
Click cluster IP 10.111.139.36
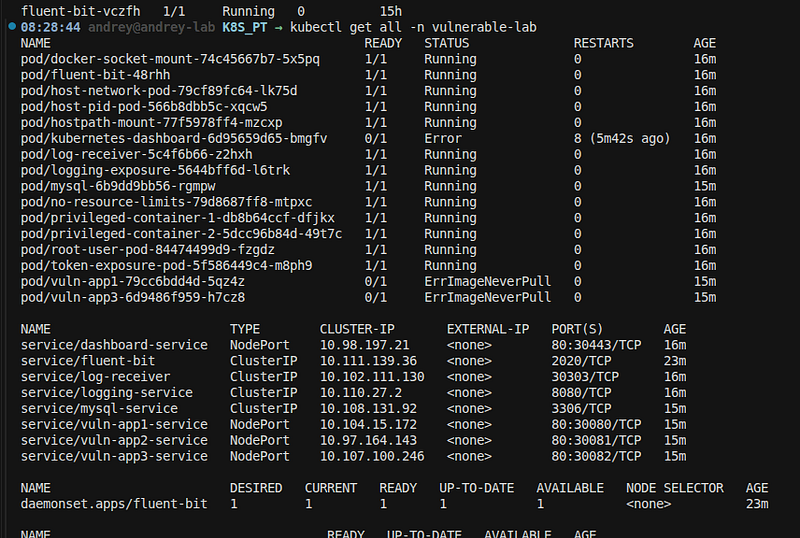click(x=368, y=361)
